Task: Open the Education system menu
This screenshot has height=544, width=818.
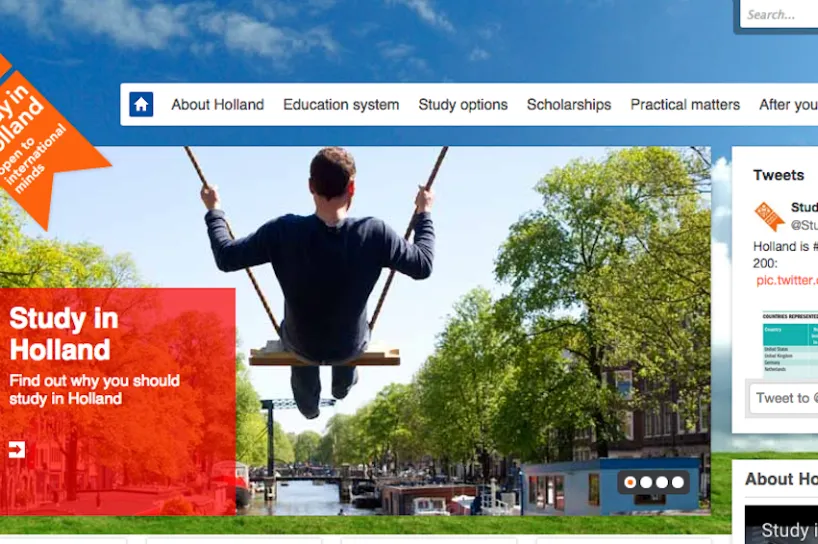Action: point(341,105)
